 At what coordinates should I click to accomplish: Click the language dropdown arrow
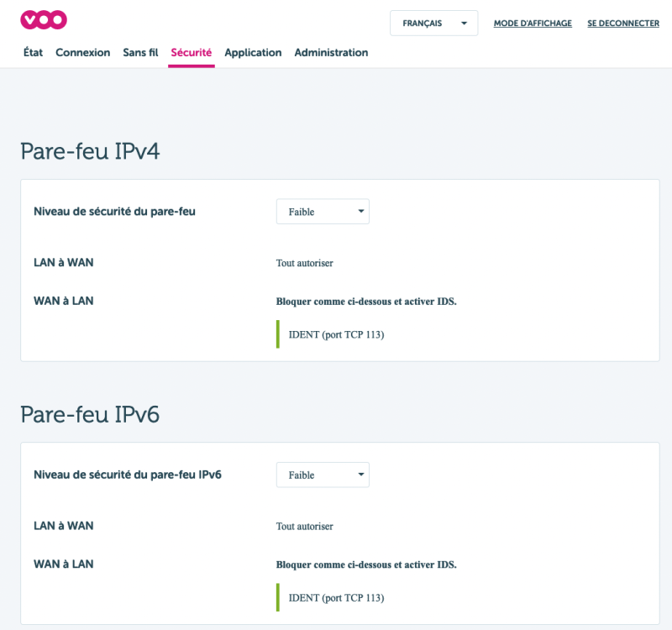(x=464, y=24)
